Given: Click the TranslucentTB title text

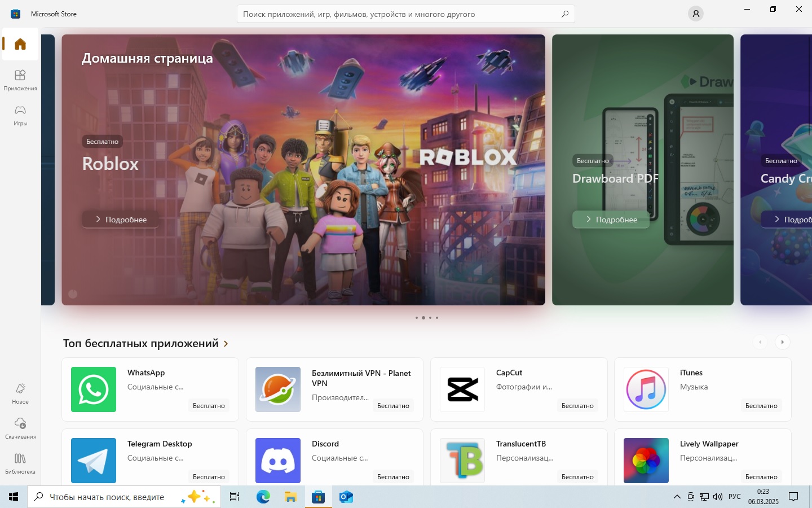Looking at the screenshot, I should coord(521,444).
